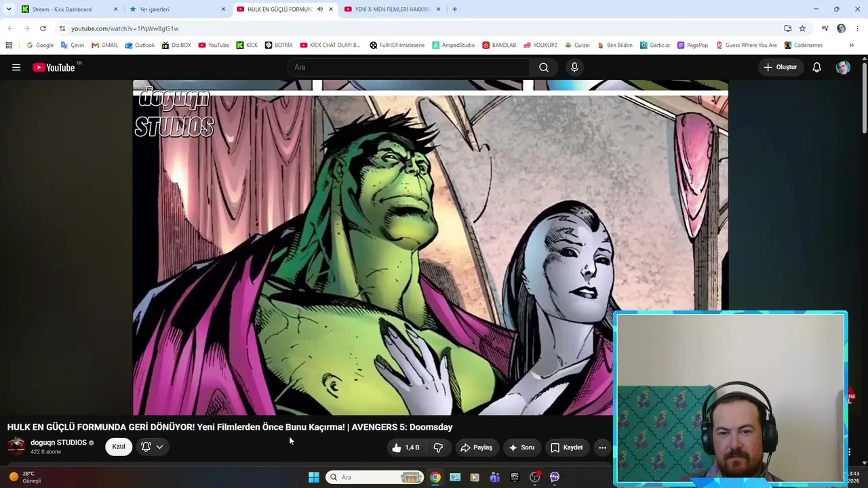Click the Hulk comic video player
868x488 pixels.
pyautogui.click(x=431, y=247)
